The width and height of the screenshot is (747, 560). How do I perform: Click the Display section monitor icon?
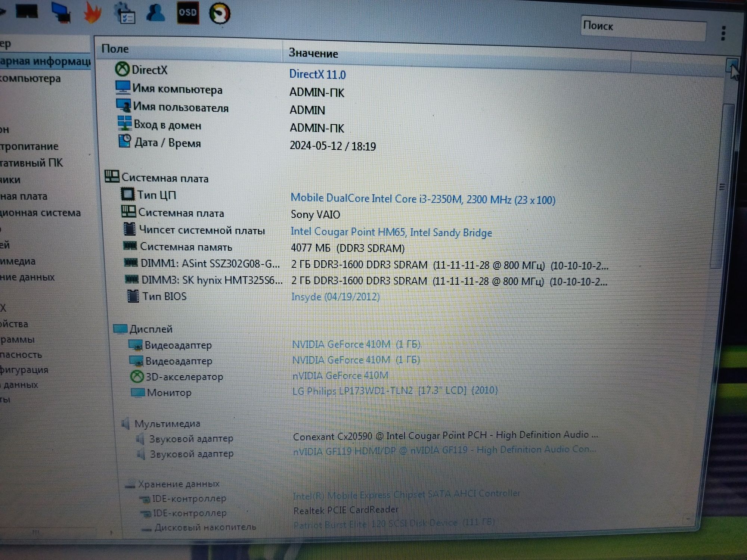(x=120, y=329)
